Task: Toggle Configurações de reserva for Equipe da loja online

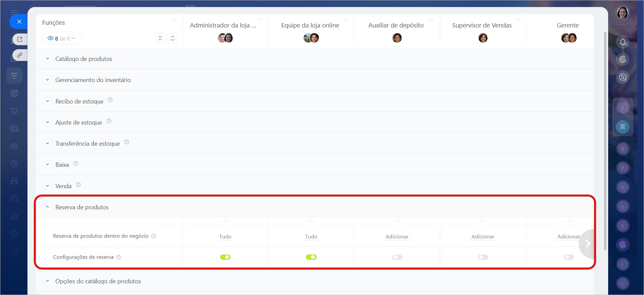Action: tap(311, 257)
